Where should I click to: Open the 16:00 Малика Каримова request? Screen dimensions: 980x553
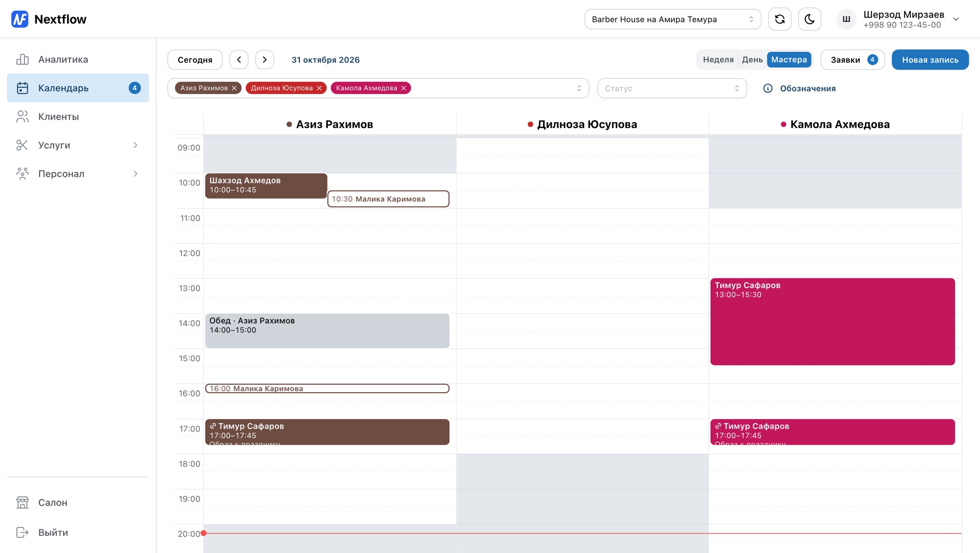tap(327, 388)
